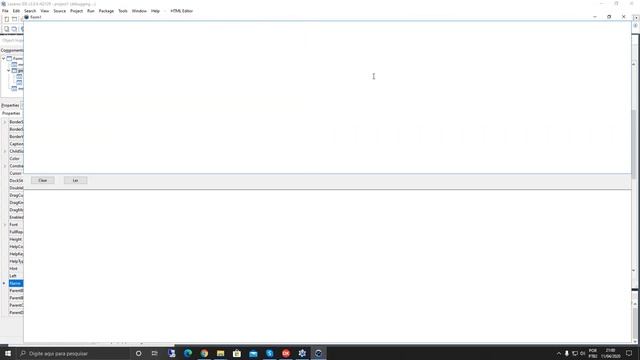The height and width of the screenshot is (360, 640).
Task: Select the DoubleBuffered property row
Action: [16, 188]
